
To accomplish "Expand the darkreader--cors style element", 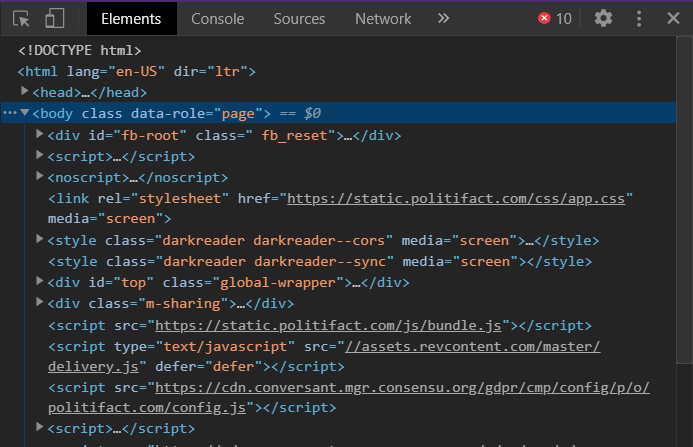I will pyautogui.click(x=39, y=239).
